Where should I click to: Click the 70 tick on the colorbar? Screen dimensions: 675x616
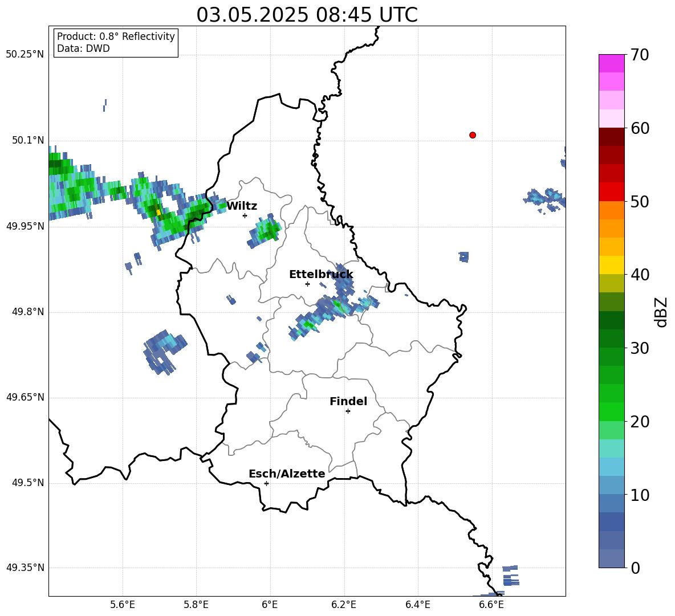(640, 55)
